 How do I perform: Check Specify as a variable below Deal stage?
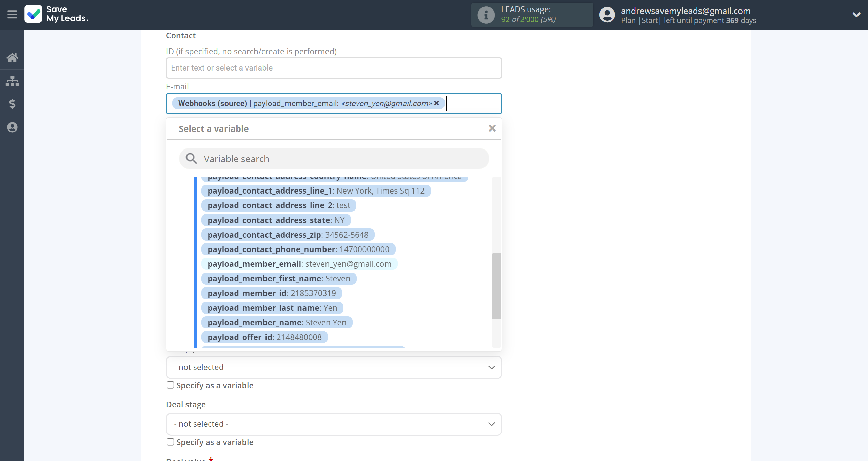[x=171, y=442]
